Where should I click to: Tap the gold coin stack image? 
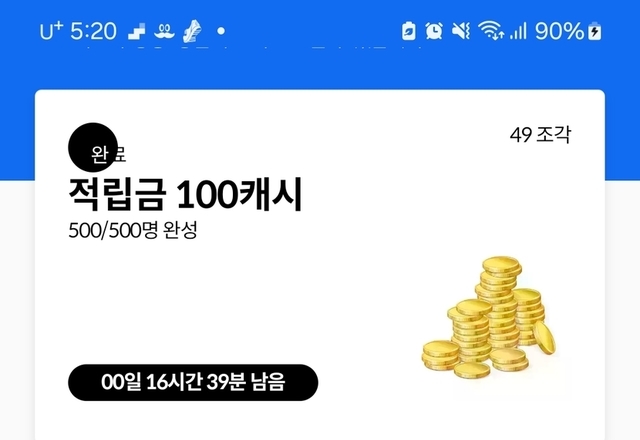pyautogui.click(x=489, y=317)
